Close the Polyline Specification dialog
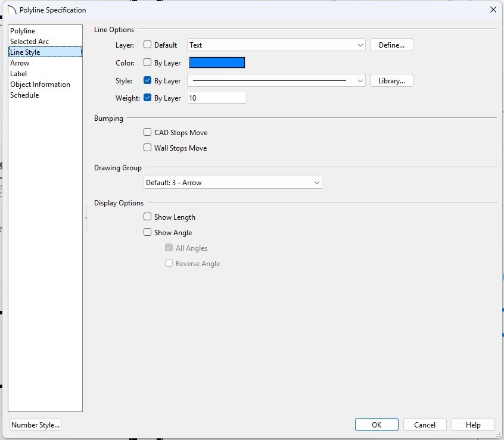The width and height of the screenshot is (504, 440). click(x=493, y=10)
